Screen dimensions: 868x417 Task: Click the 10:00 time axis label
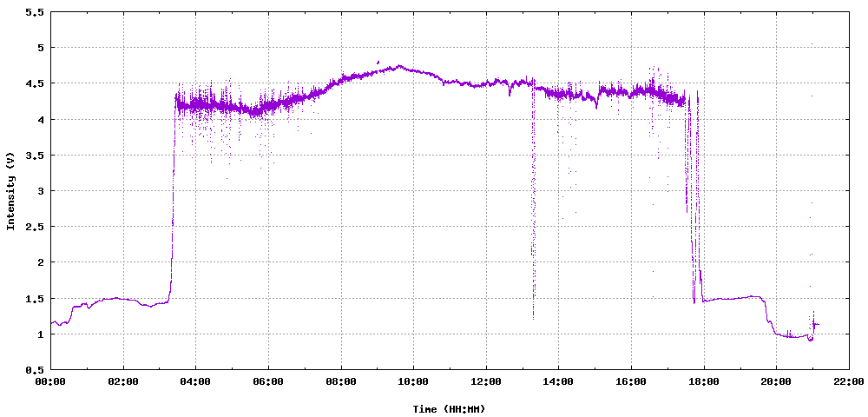413,381
